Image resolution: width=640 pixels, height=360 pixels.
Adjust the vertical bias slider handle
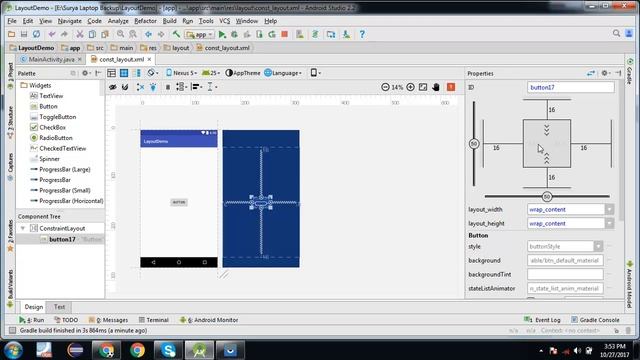point(474,144)
